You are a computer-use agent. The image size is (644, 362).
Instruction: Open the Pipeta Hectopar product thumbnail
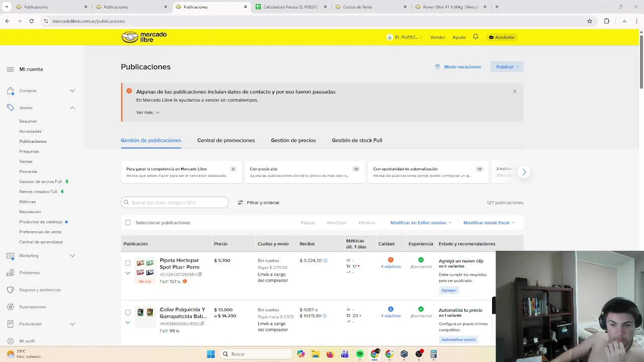coord(145,267)
